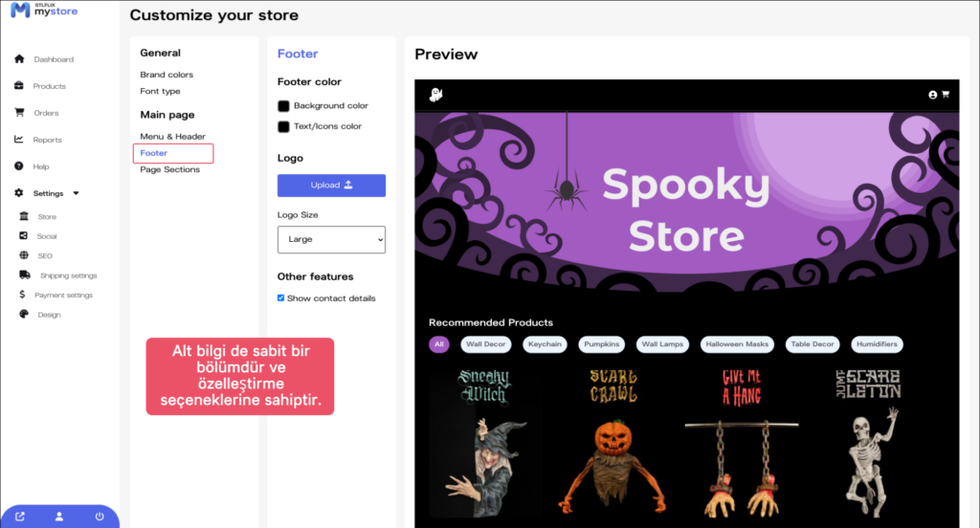Click the cart icon in store preview header
Screen dimensions: 980x528
pos(946,95)
